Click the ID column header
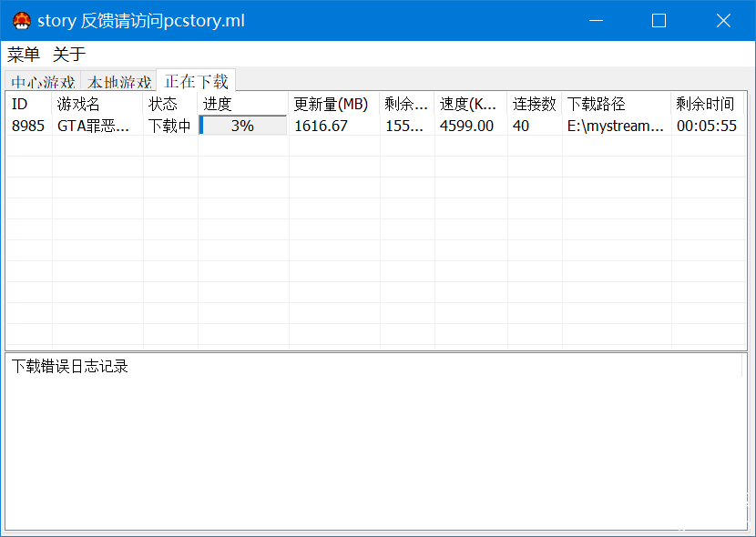Screen dimensions: 756x537 [27, 104]
